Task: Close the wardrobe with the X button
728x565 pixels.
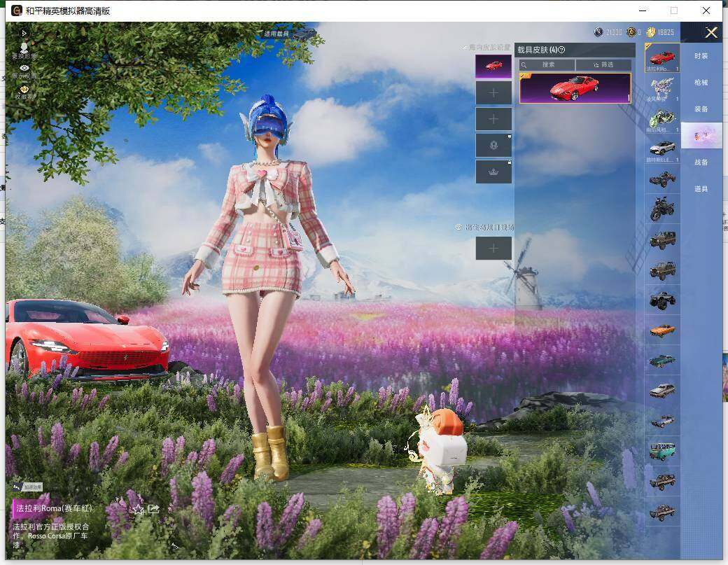Action: coord(711,32)
